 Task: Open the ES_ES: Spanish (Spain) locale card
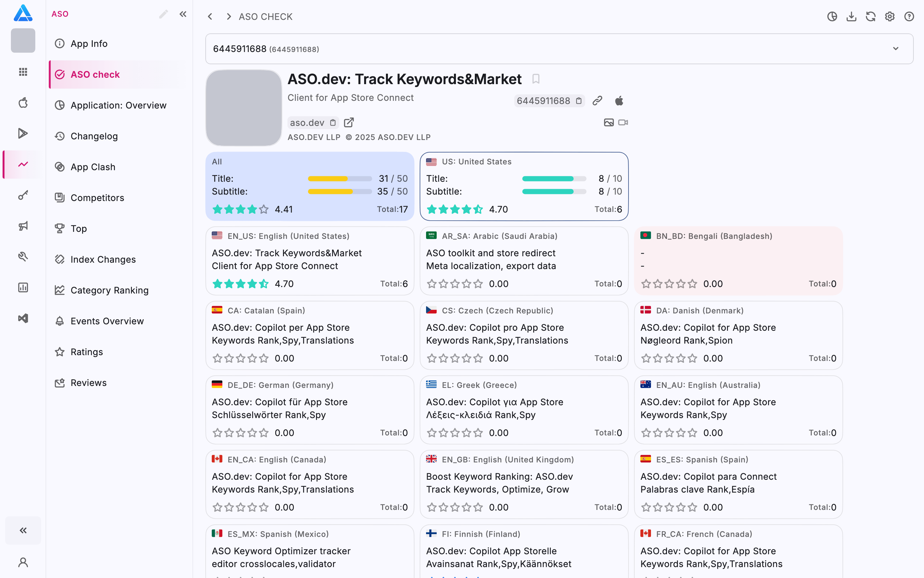pyautogui.click(x=738, y=484)
